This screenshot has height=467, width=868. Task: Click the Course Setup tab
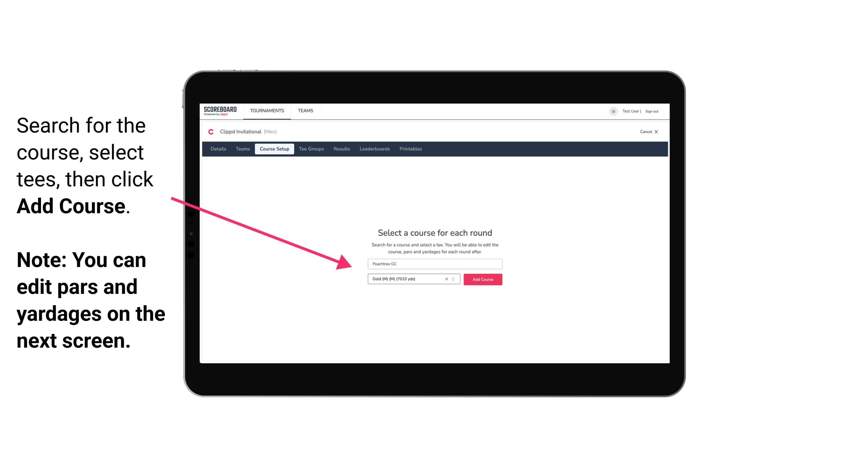(275, 149)
